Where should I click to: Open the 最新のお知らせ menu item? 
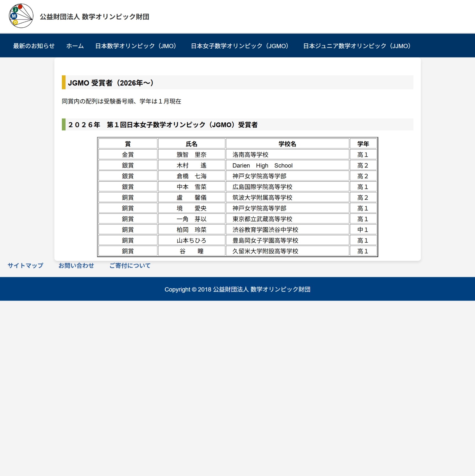tap(34, 46)
